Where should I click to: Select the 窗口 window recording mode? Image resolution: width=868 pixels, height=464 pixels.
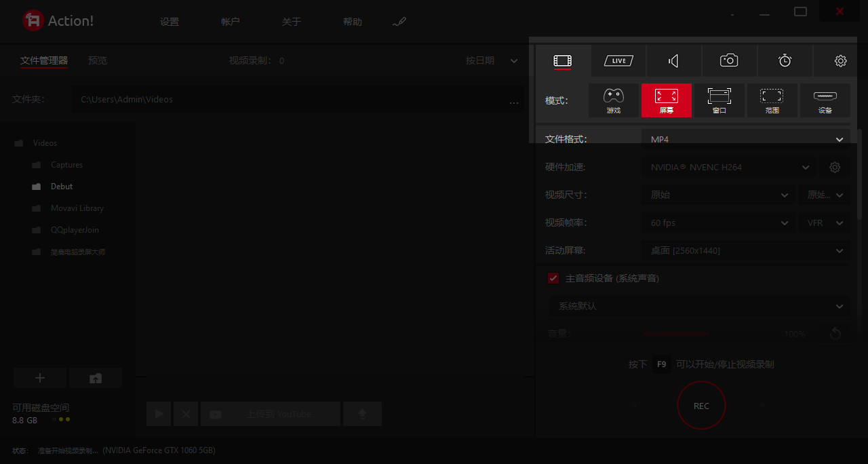[x=719, y=100]
